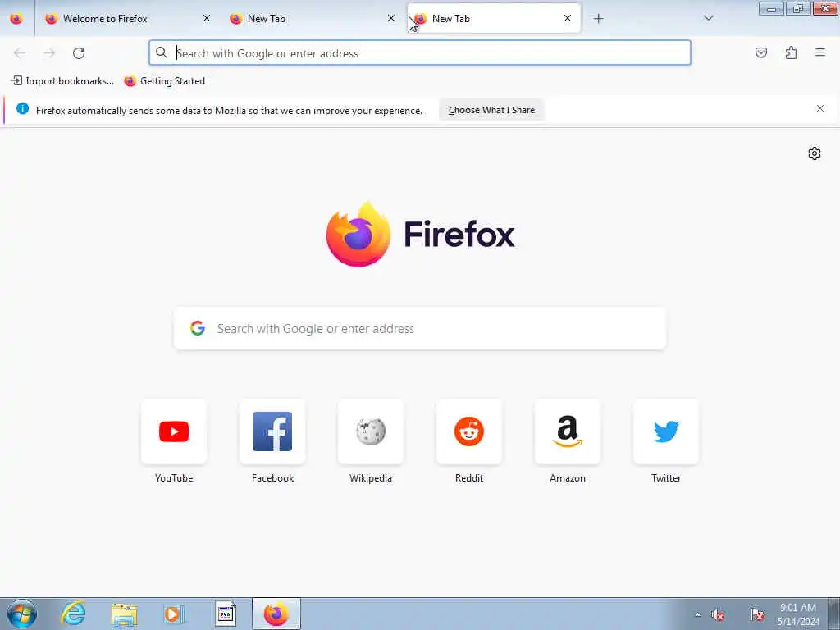Go back one page
This screenshot has height=630, width=840.
(x=20, y=53)
